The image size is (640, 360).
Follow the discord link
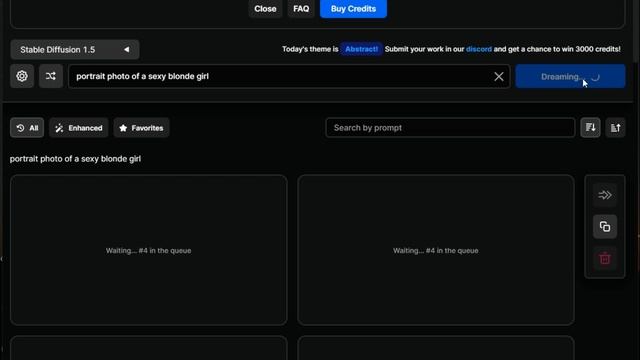point(479,49)
